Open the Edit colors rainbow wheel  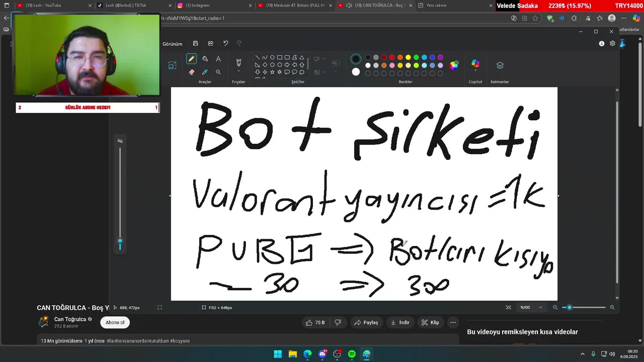[x=454, y=65]
